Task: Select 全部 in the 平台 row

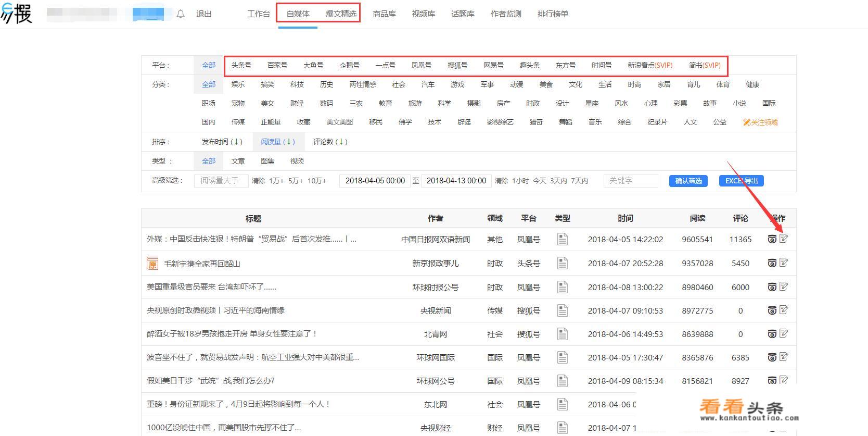Action: click(209, 65)
